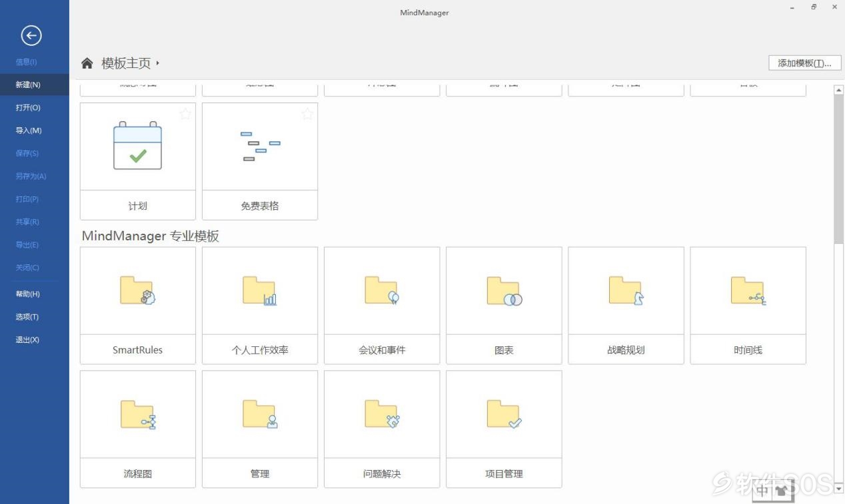845x504 pixels.
Task: Click the 项目管理 label
Action: [504, 473]
